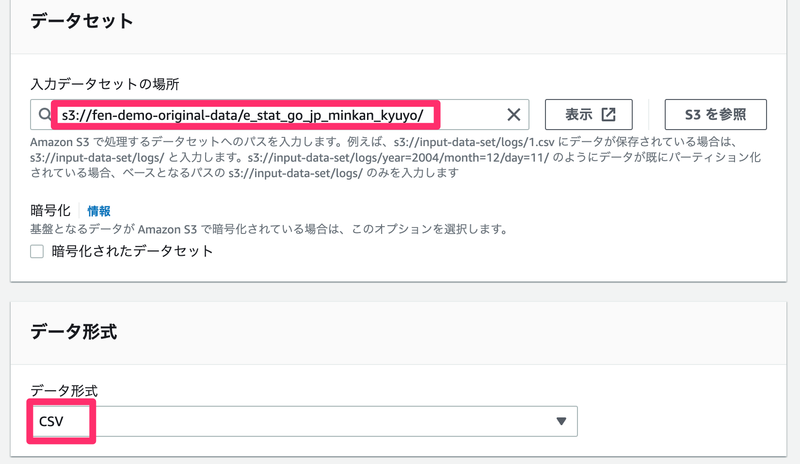
Task: Expand the データ形式 dropdown arrow
Action: click(x=561, y=421)
